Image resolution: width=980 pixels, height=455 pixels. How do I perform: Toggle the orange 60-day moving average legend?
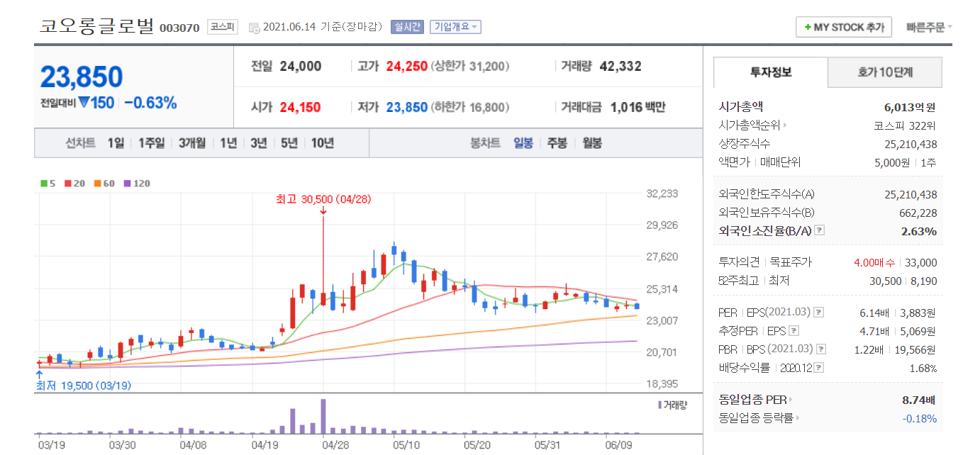tap(104, 184)
